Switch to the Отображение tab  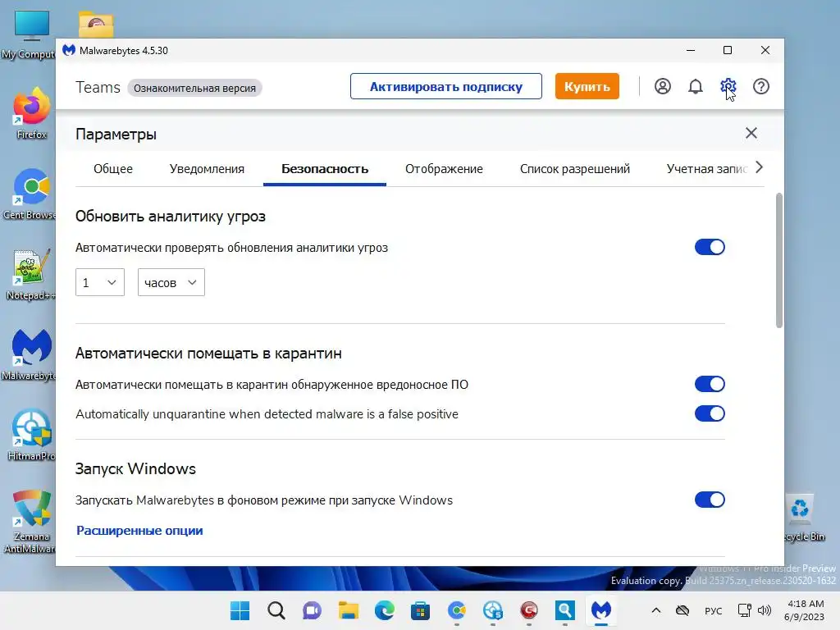[x=444, y=169]
